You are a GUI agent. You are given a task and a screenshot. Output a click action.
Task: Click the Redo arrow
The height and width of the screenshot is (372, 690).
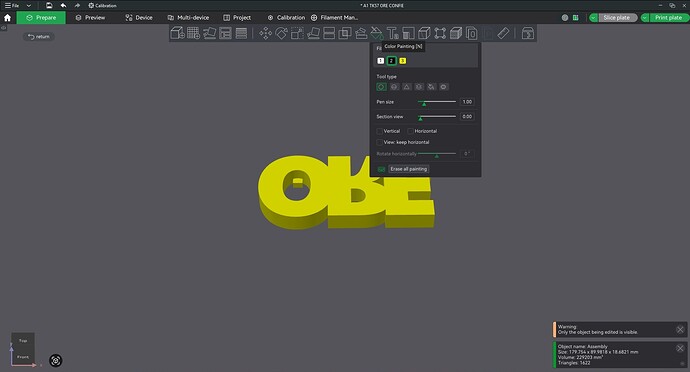pyautogui.click(x=77, y=5)
